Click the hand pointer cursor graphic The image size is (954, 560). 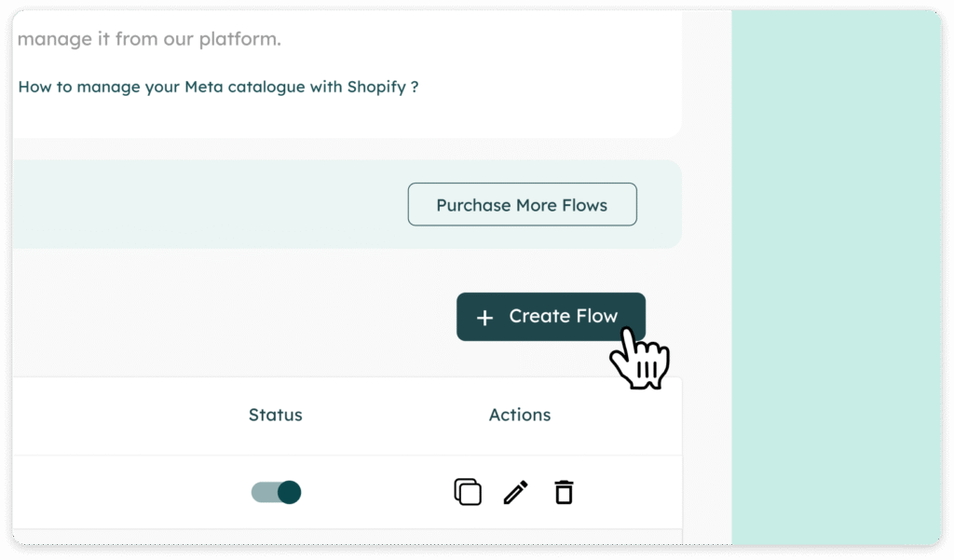coord(639,359)
